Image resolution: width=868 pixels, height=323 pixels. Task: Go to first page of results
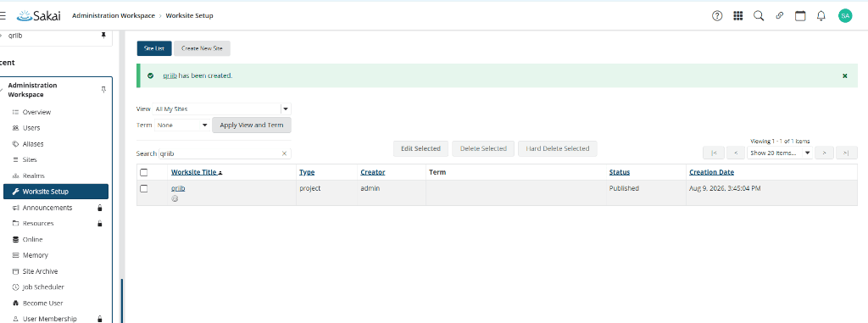point(714,153)
